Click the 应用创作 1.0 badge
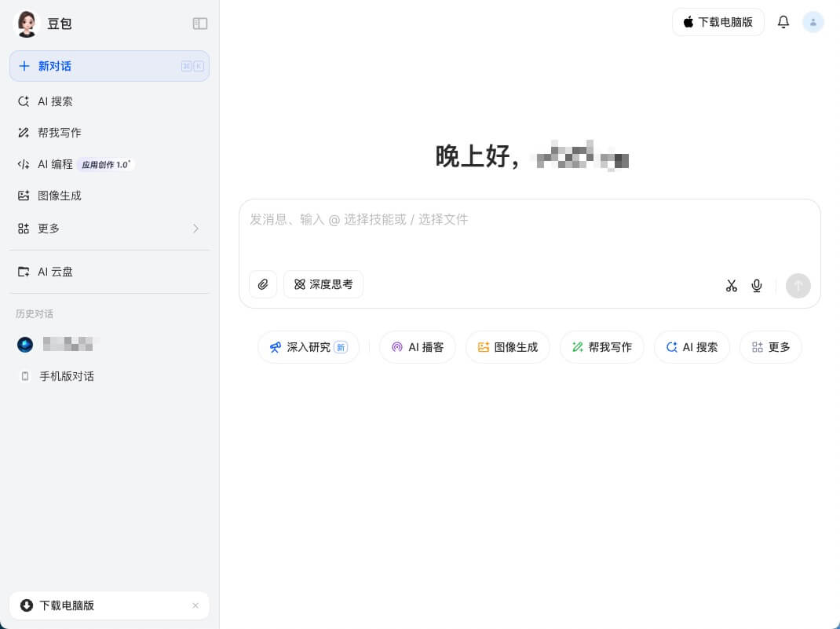This screenshot has width=840, height=629. (105, 164)
